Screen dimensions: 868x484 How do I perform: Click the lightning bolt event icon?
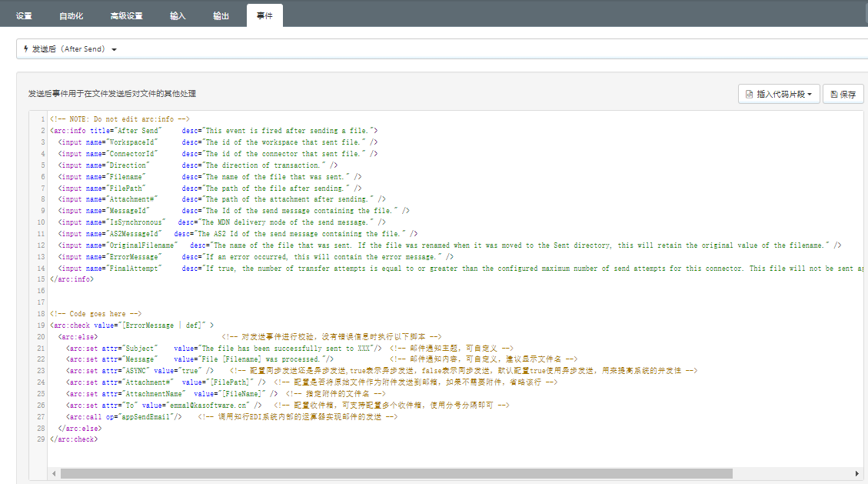[25, 48]
